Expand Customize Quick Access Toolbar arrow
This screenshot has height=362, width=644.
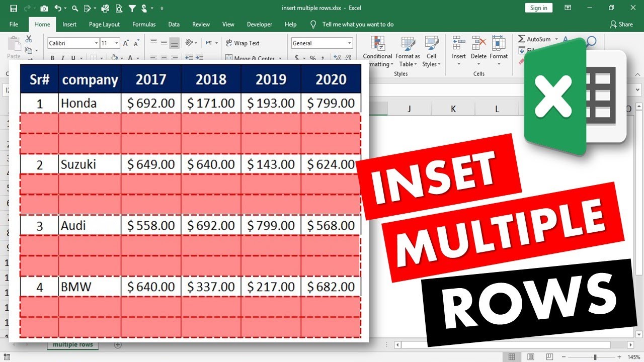162,9
